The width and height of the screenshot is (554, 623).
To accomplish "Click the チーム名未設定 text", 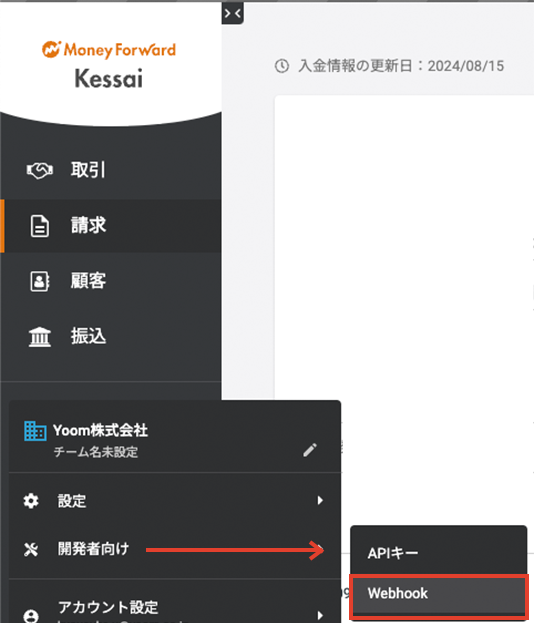I will click(x=96, y=452).
